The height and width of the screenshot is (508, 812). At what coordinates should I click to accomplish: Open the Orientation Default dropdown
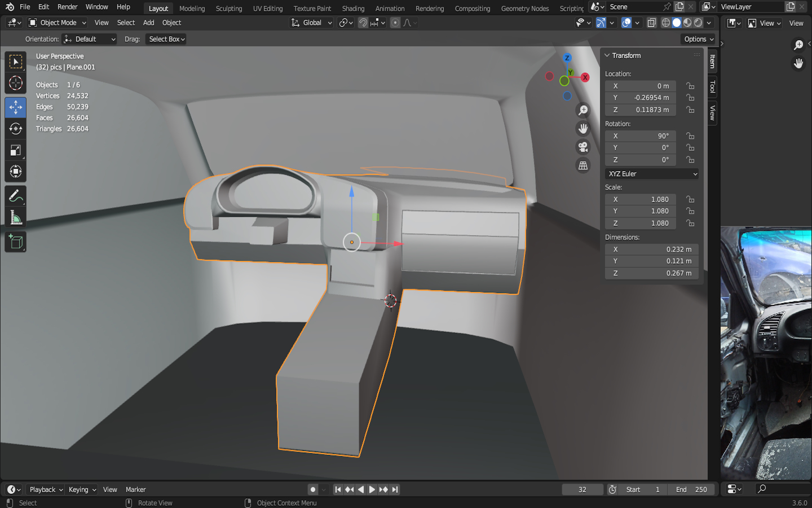coord(90,39)
